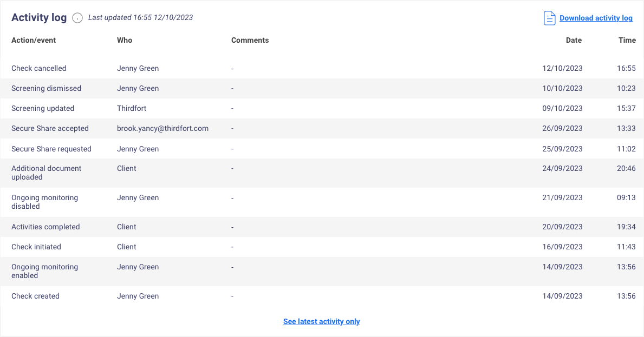The width and height of the screenshot is (644, 337).
Task: Open the Screening updated row by Thirdfort
Action: [x=43, y=108]
